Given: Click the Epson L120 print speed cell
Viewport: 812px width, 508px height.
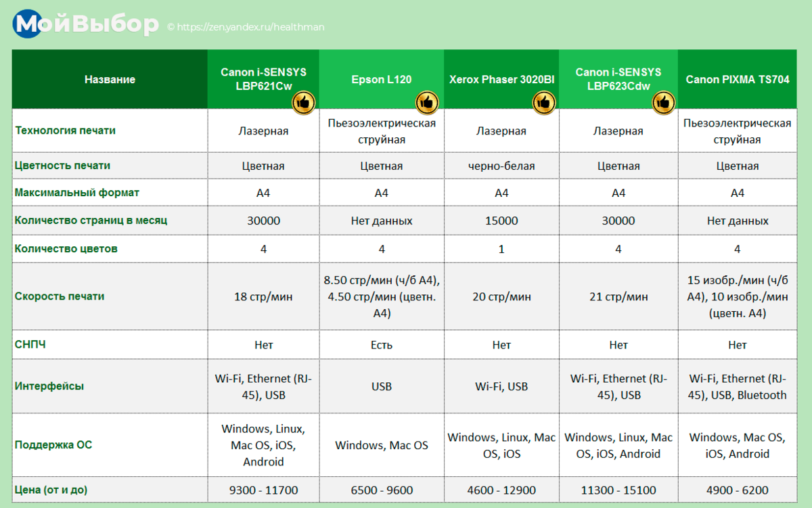Looking at the screenshot, I should click(382, 296).
